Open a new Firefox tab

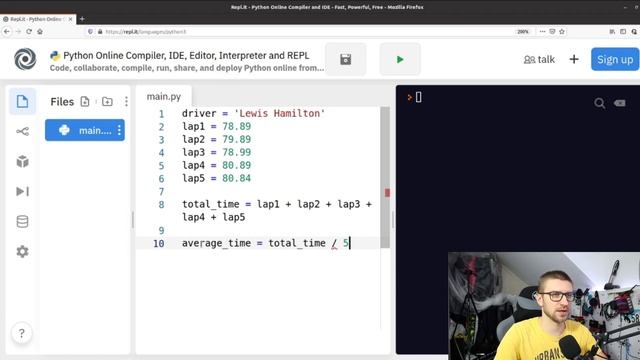(82, 19)
